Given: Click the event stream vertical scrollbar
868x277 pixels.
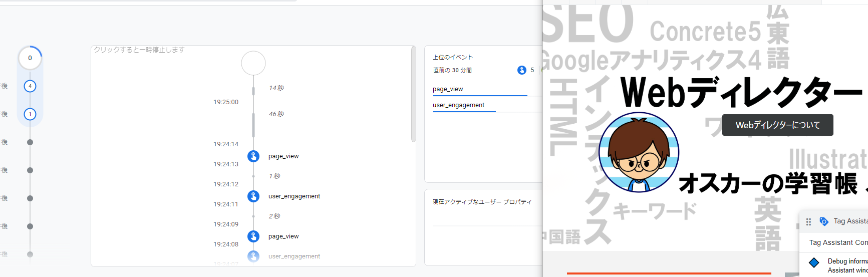Looking at the screenshot, I should [413, 95].
